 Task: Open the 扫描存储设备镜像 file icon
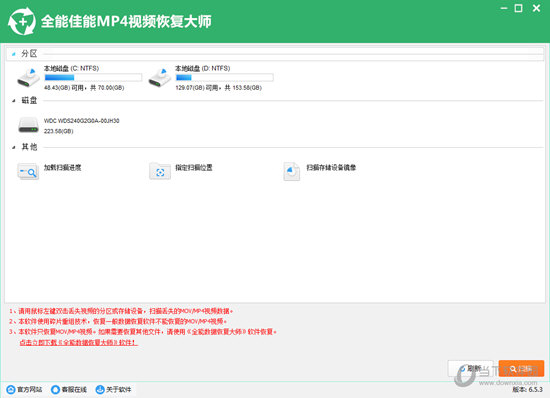click(x=291, y=171)
